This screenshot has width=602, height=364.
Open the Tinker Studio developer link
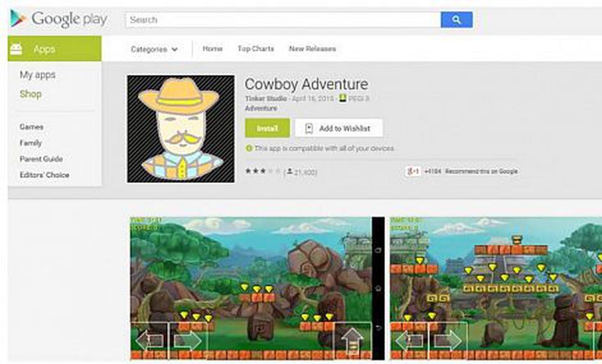click(266, 99)
